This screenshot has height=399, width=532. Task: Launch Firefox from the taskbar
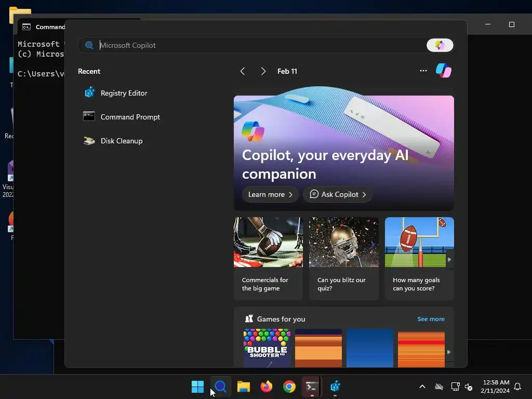tap(267, 387)
